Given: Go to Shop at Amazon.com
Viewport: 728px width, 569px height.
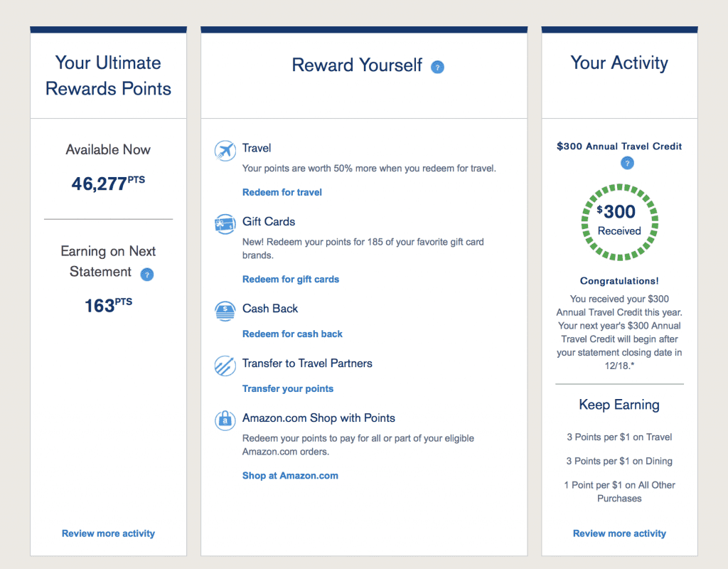Looking at the screenshot, I should coord(290,475).
